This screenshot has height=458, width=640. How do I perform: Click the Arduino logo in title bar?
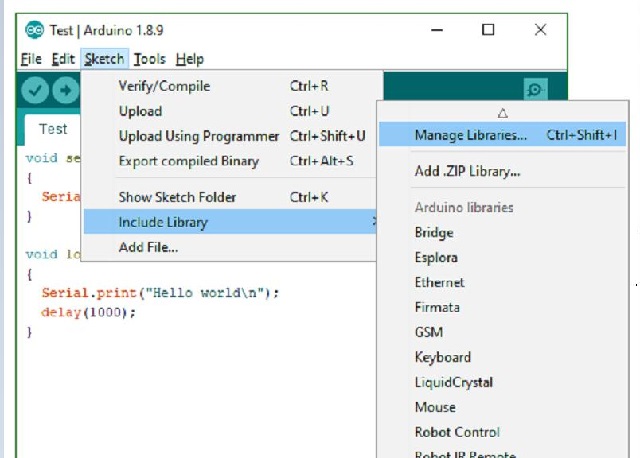pyautogui.click(x=34, y=30)
